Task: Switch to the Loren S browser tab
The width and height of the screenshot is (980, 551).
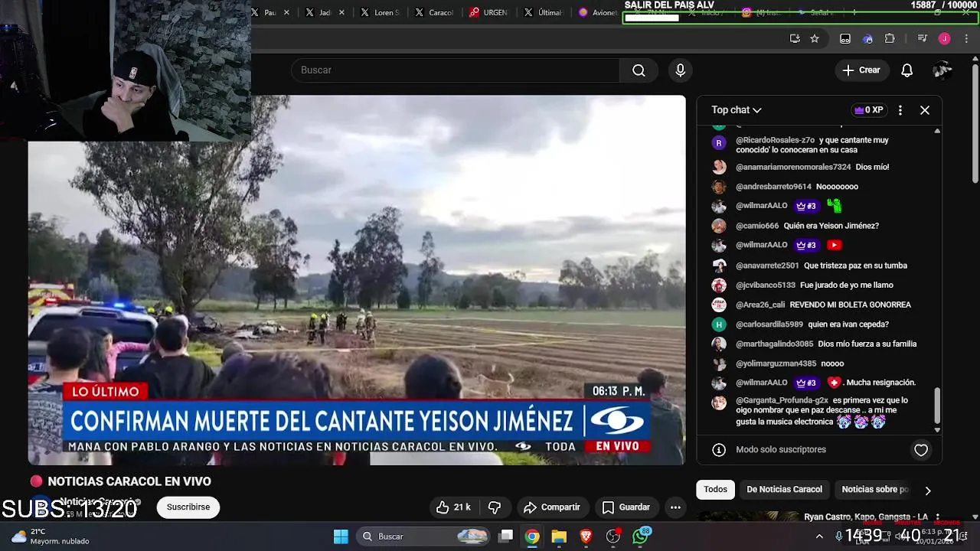Action: tap(379, 12)
